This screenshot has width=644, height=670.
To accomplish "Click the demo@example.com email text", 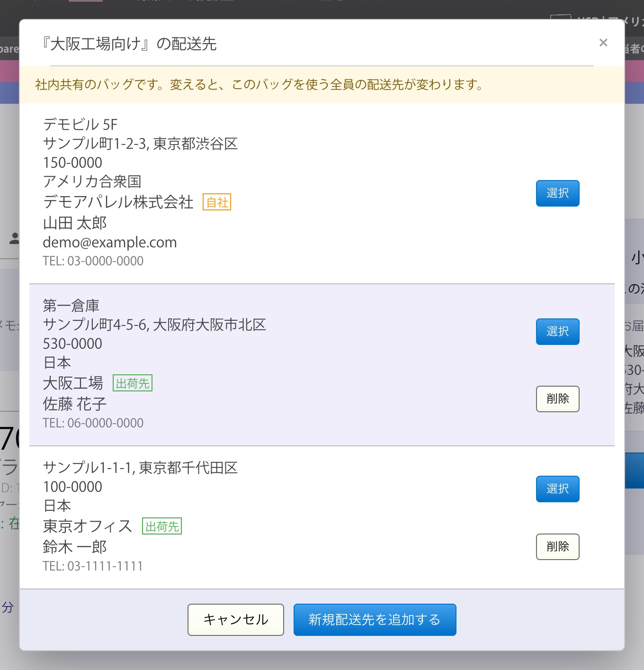I will click(x=110, y=242).
